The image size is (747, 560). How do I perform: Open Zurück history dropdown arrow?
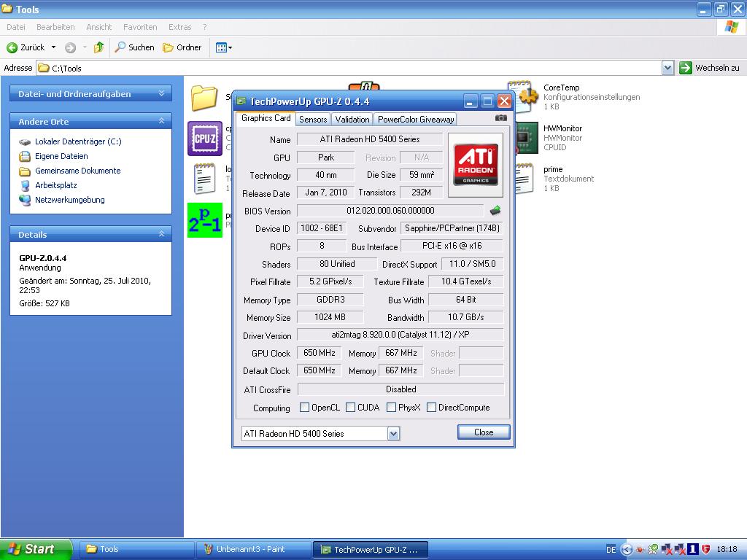[x=53, y=47]
